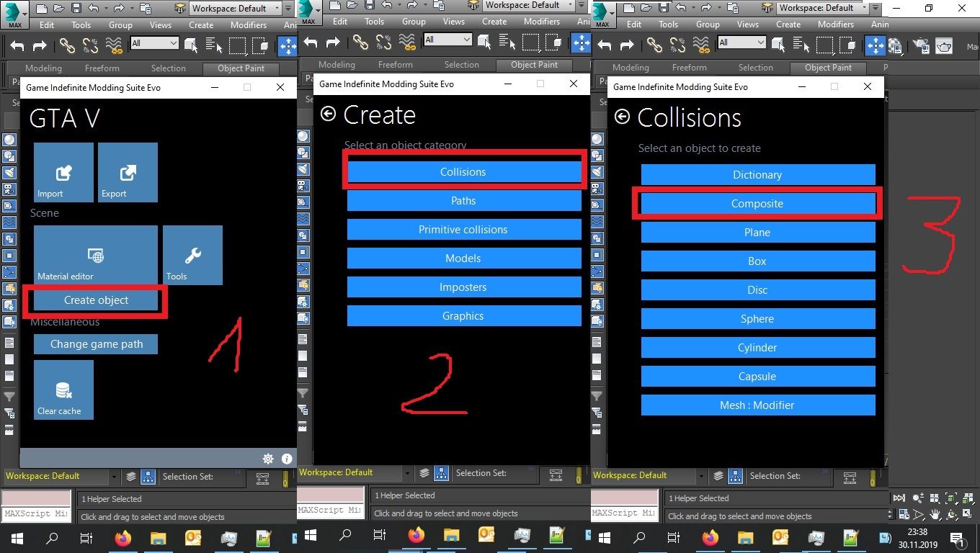Go back using arrow beside Collisions title
The height and width of the screenshot is (553, 980).
coord(623,117)
